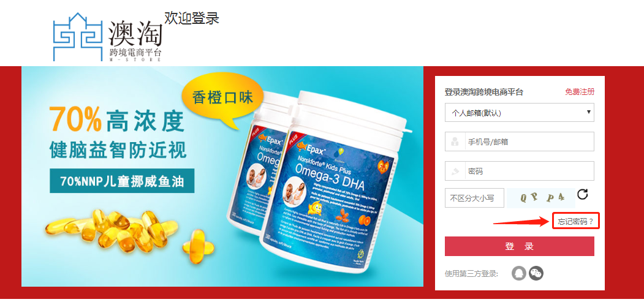The image size is (644, 302).
Task: Click the 手机号/邮箱 input field
Action: [519, 142]
